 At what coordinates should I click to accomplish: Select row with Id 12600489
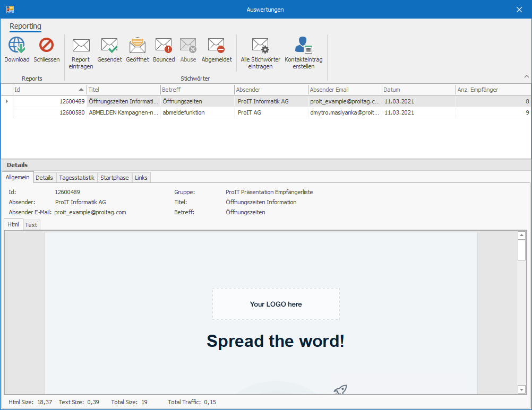click(x=266, y=101)
